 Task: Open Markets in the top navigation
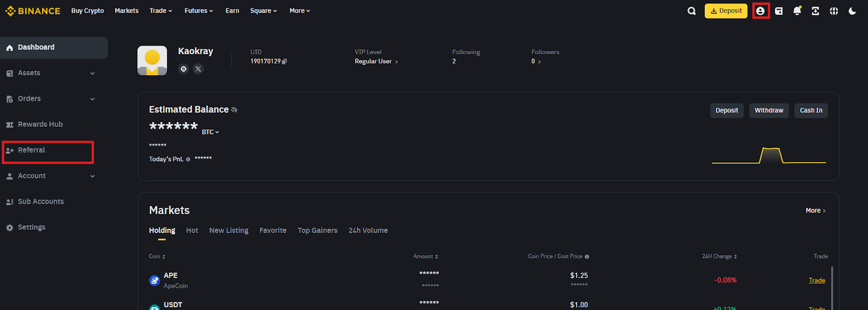click(126, 11)
